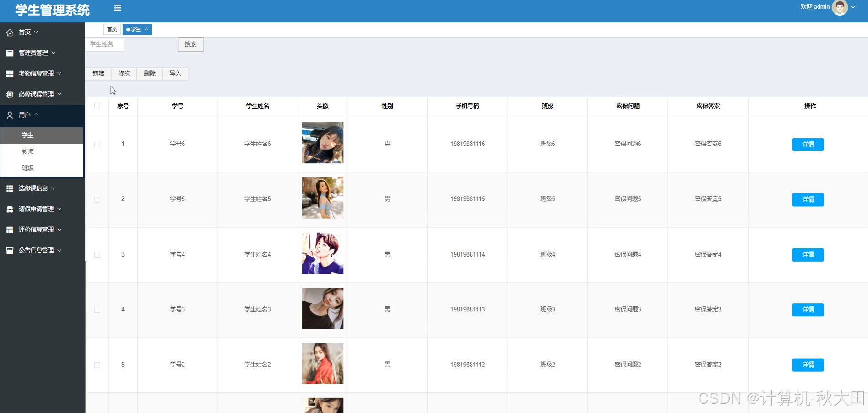The width and height of the screenshot is (868, 413).
Task: Click the avatar photo of 学生姓名4
Action: [323, 253]
